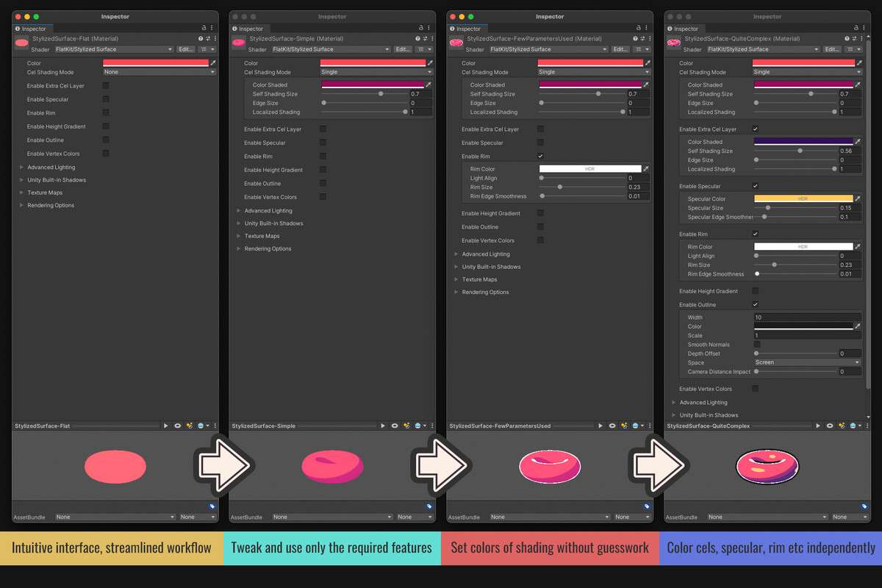Click asset label tag in StylizedSurface-Simple window

(430, 506)
